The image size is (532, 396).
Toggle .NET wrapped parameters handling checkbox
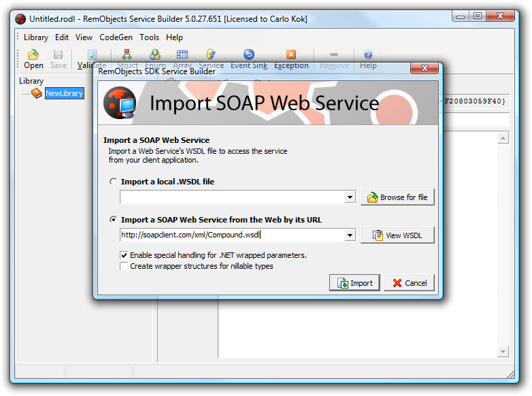pyautogui.click(x=124, y=255)
